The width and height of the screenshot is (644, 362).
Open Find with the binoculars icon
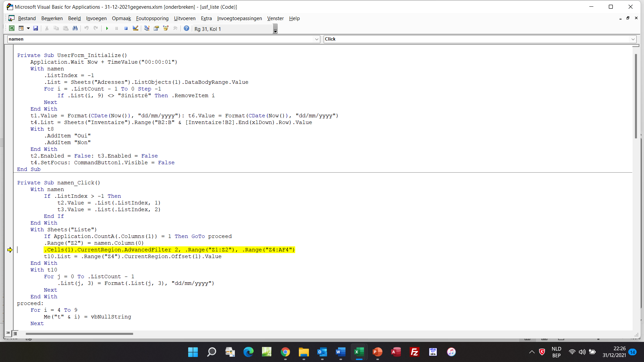[75, 28]
